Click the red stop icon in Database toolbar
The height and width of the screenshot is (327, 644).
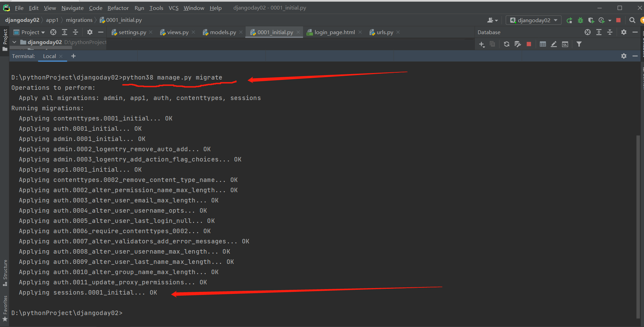529,44
